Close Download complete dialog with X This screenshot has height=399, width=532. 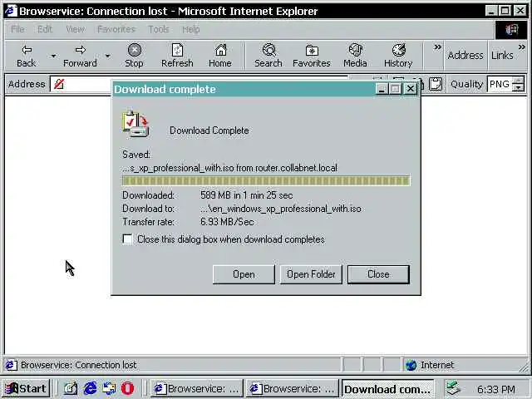pos(411,89)
